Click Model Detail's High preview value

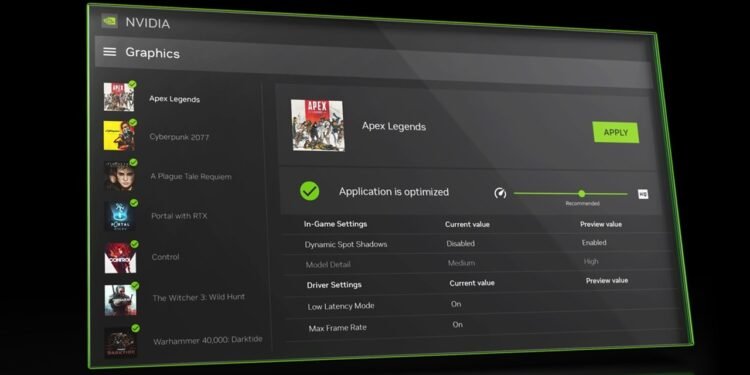[x=591, y=262]
